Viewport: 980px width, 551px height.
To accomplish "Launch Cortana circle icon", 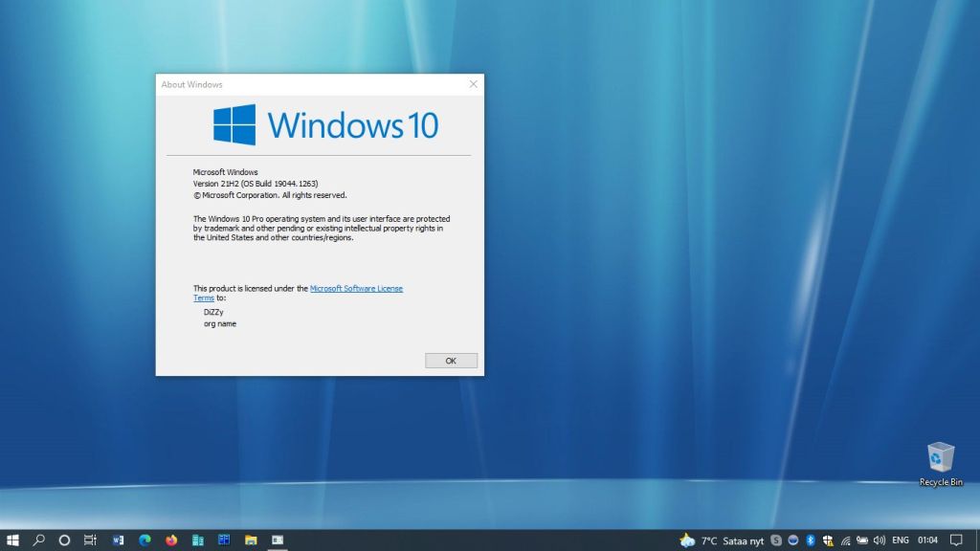I will click(x=64, y=540).
